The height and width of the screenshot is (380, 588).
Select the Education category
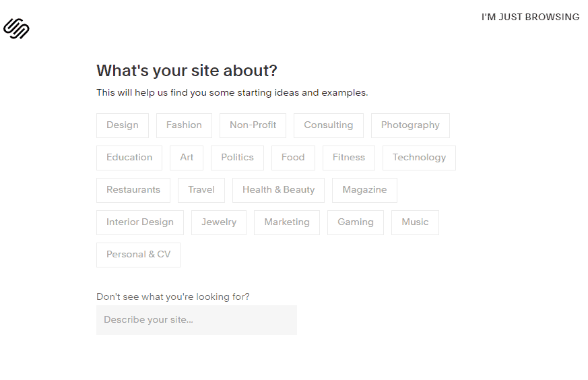(129, 158)
